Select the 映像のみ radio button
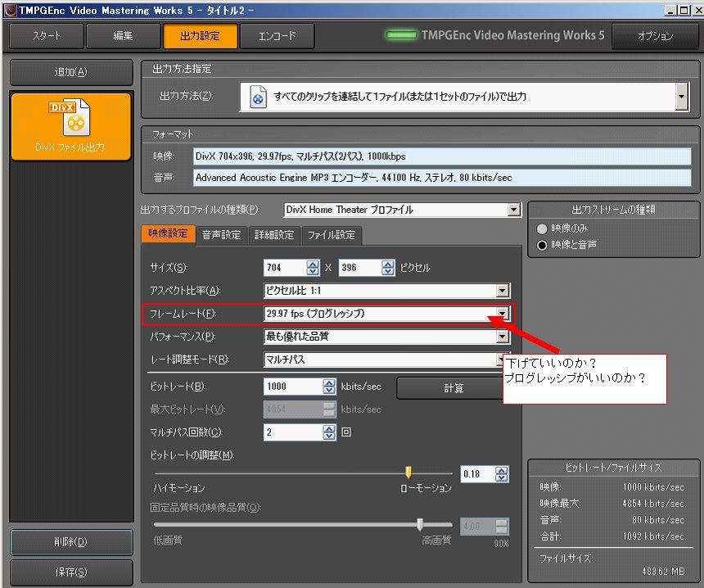Image resolution: width=704 pixels, height=588 pixels. (542, 228)
